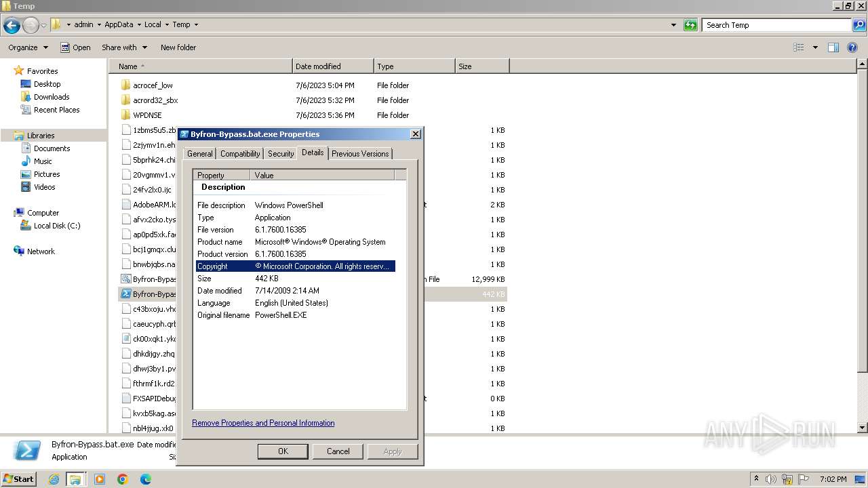
Task: Open the Help question mark icon
Action: 852,47
